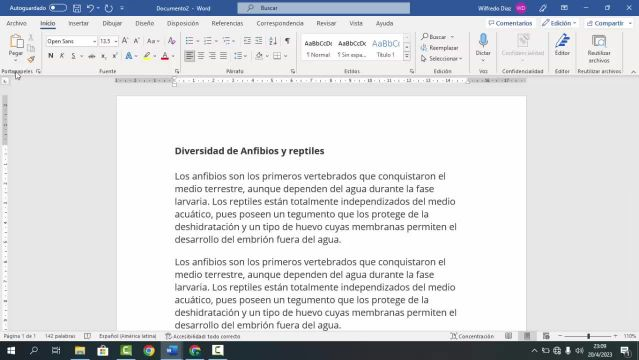Open the Bordes (borders) dropdown arrow

coord(285,56)
